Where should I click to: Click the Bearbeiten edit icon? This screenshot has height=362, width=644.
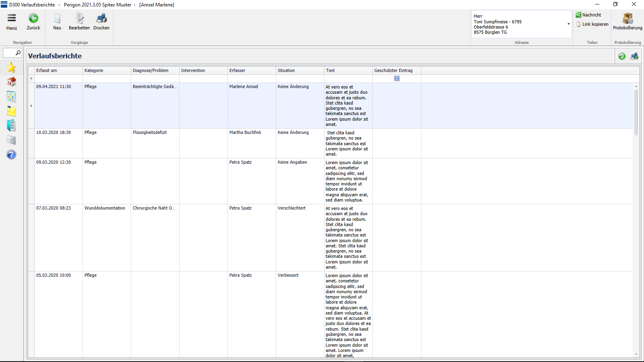pos(79,19)
